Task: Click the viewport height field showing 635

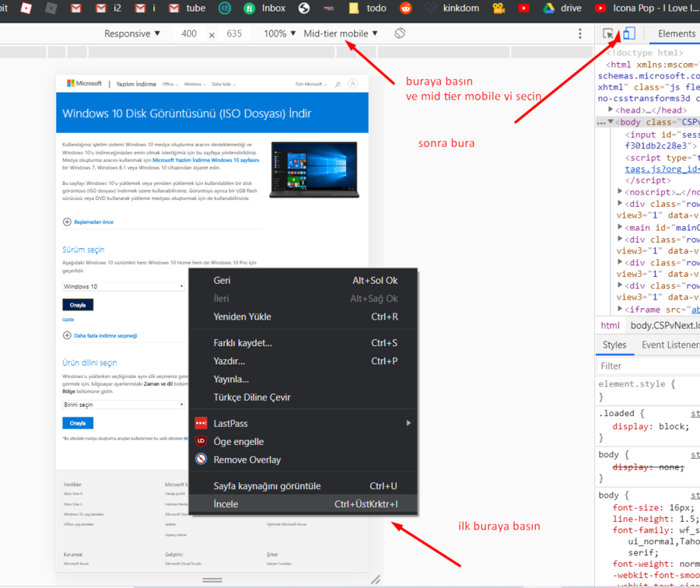Action: pos(234,33)
